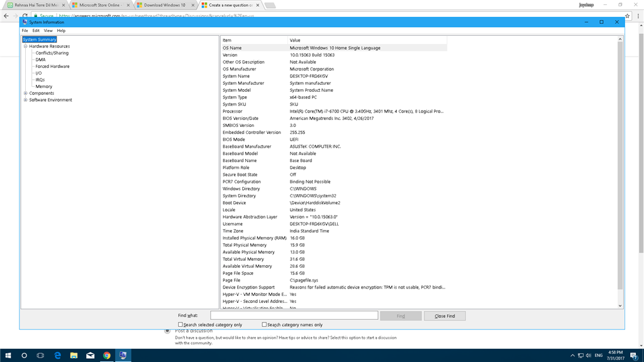The image size is (644, 362).
Task: Open the File menu
Action: (25, 31)
